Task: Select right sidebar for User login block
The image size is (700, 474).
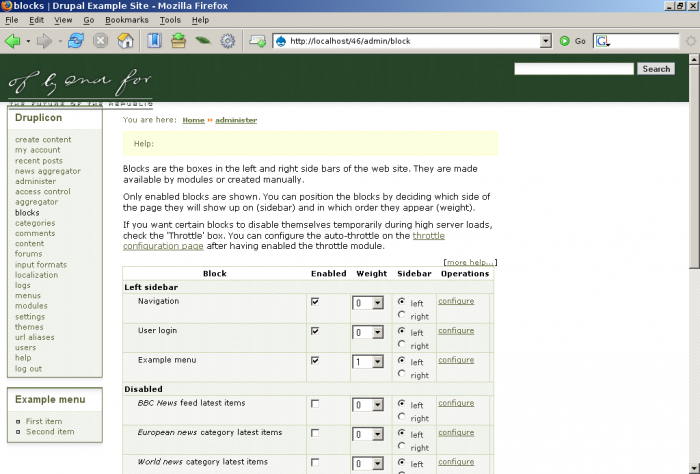Action: click(402, 345)
